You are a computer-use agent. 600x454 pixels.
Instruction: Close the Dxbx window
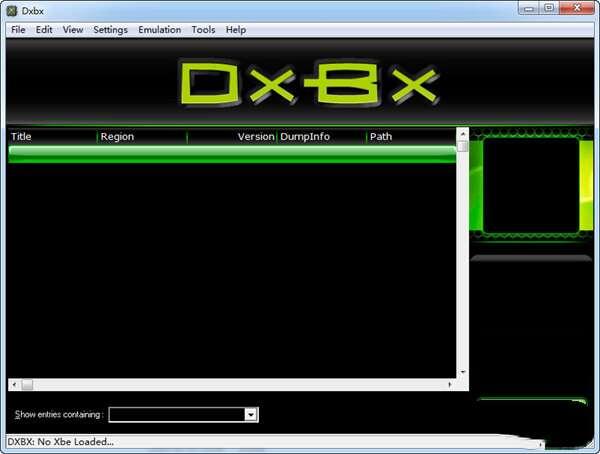coord(577,8)
